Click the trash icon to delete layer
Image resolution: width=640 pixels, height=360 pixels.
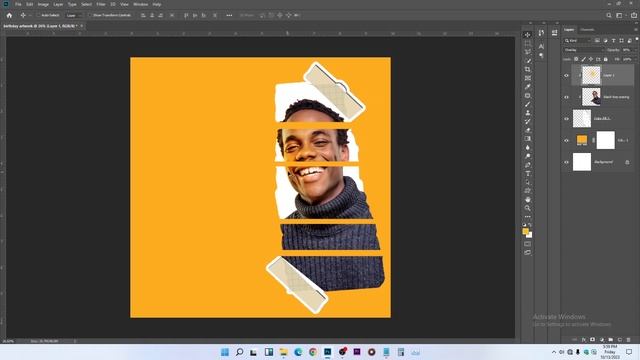(x=628, y=340)
